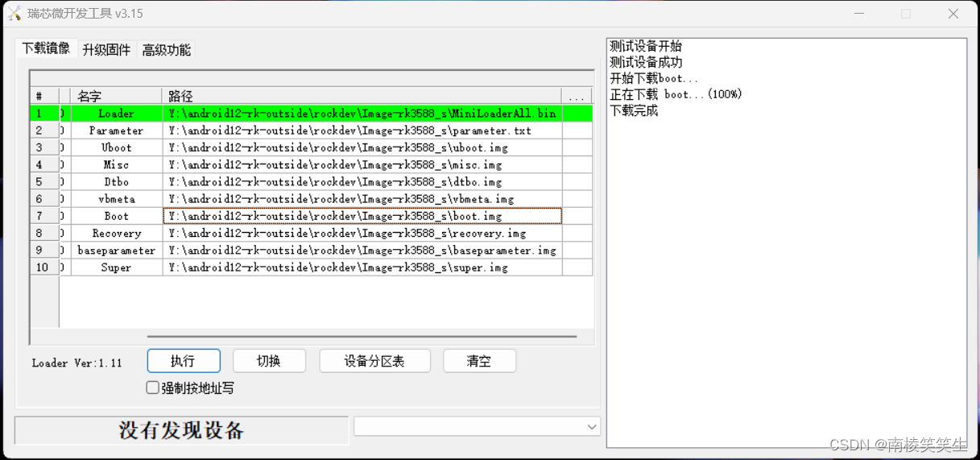The width and height of the screenshot is (980, 460).
Task: Select row number 9 cell
Action: coord(44,250)
